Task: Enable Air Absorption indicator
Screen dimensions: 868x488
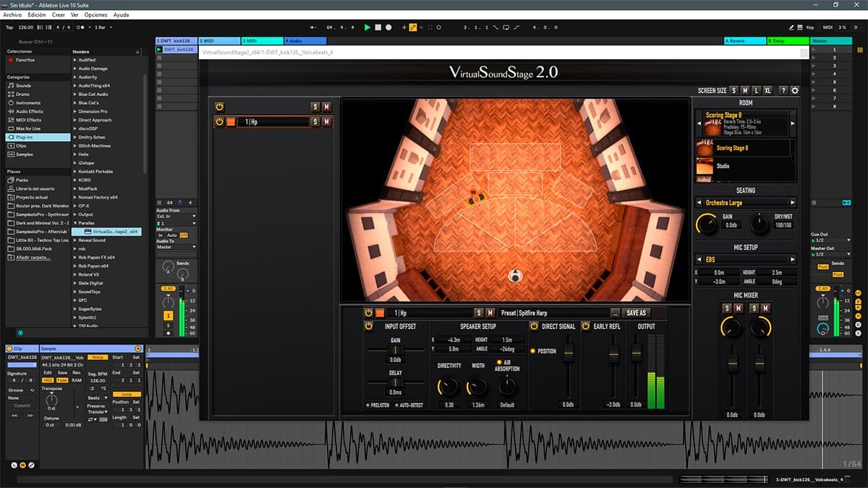Action: [x=498, y=362]
